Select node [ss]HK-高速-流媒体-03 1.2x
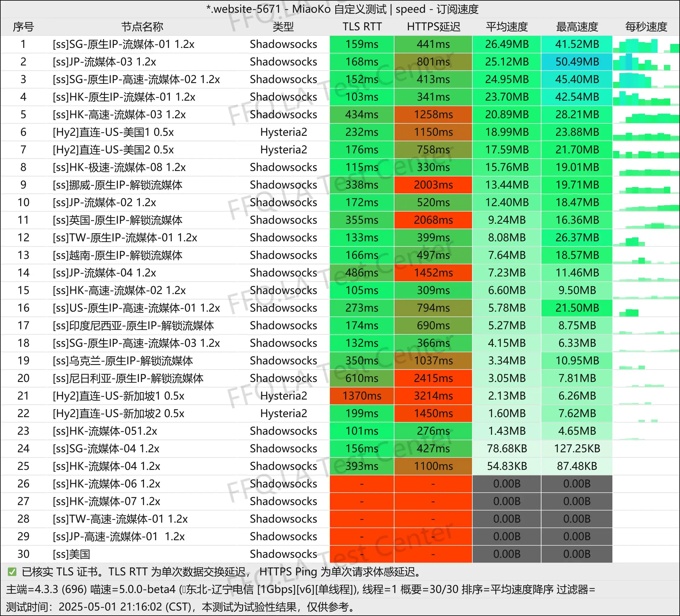The width and height of the screenshot is (680, 616). pos(119,114)
